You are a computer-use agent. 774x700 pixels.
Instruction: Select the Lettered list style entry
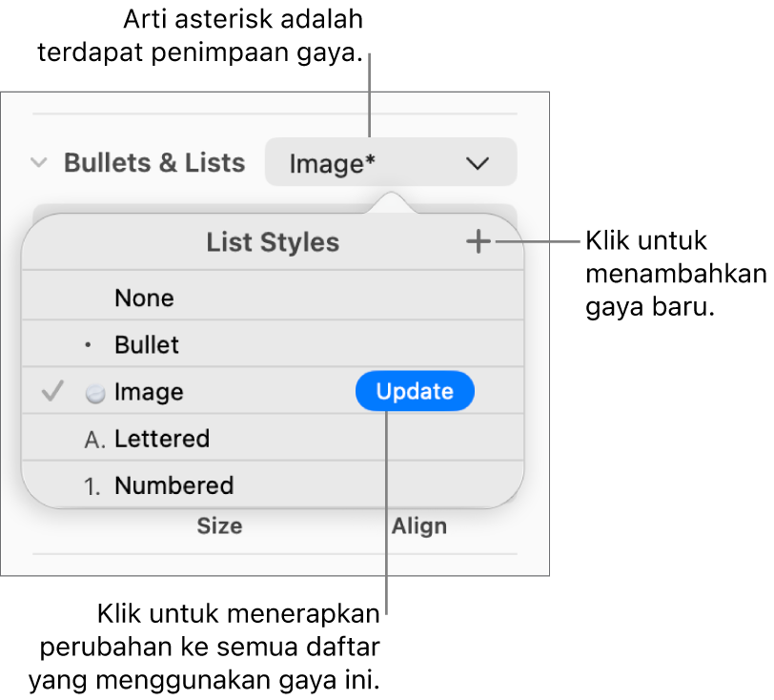point(162,439)
